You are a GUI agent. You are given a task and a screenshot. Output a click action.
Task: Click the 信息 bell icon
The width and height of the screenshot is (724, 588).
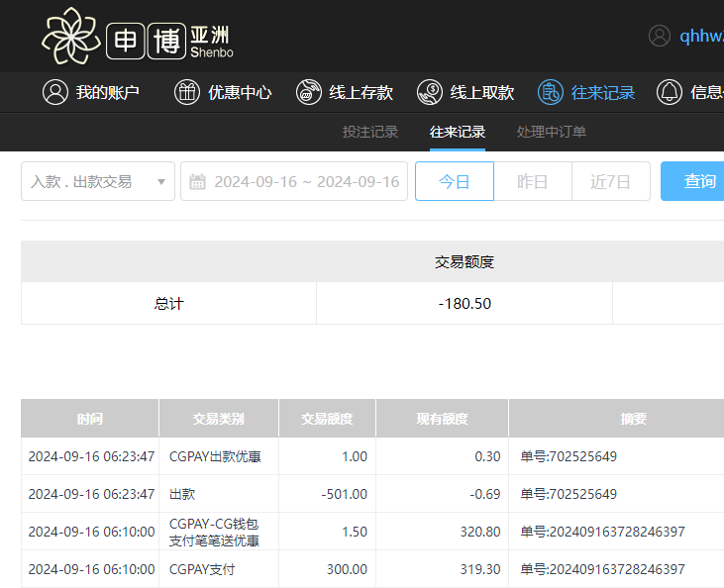(670, 92)
